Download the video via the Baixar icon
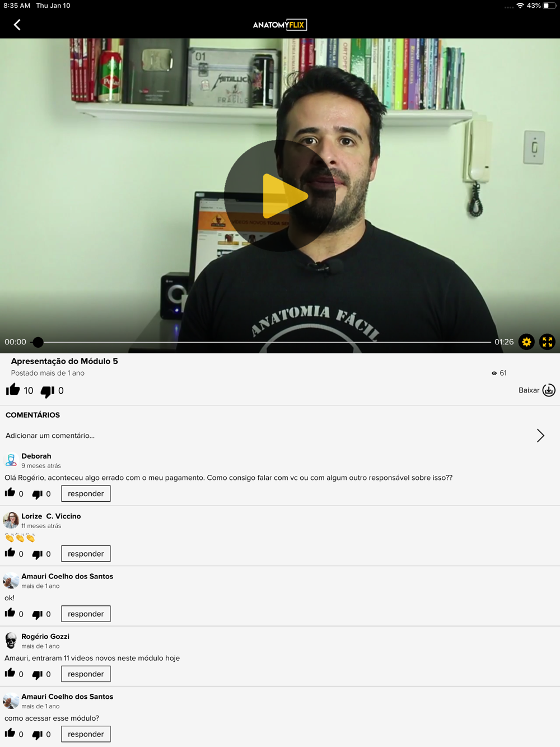 (x=549, y=390)
